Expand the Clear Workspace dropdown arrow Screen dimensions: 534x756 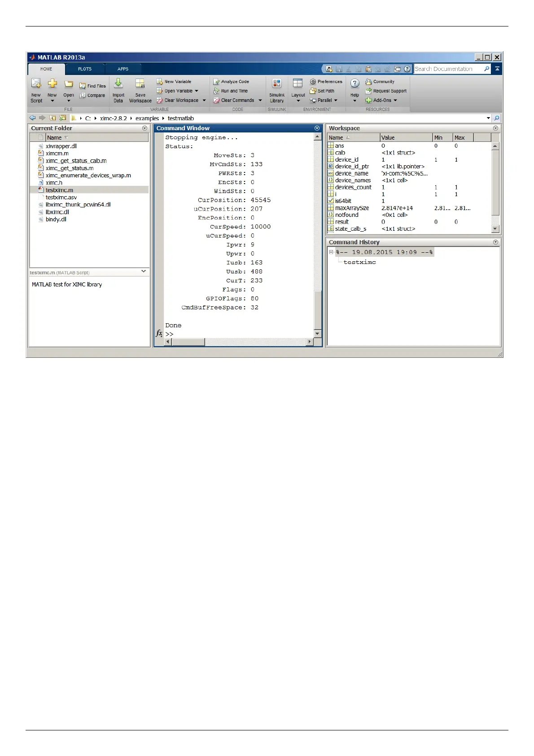pos(204,101)
